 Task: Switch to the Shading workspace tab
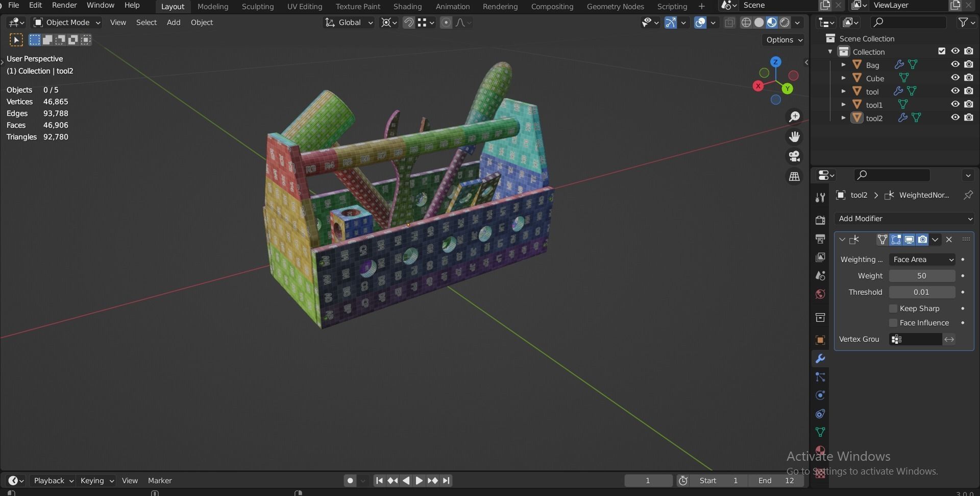tap(407, 7)
